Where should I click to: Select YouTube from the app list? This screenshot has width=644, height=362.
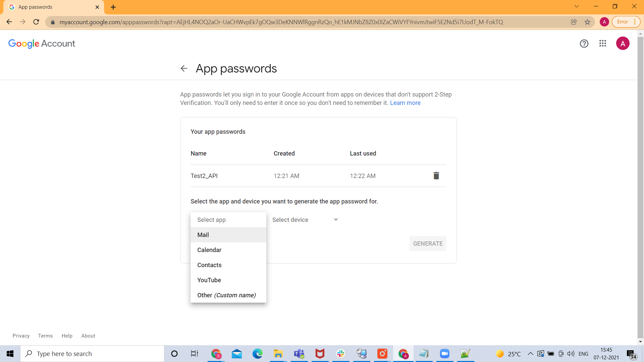coord(228,280)
